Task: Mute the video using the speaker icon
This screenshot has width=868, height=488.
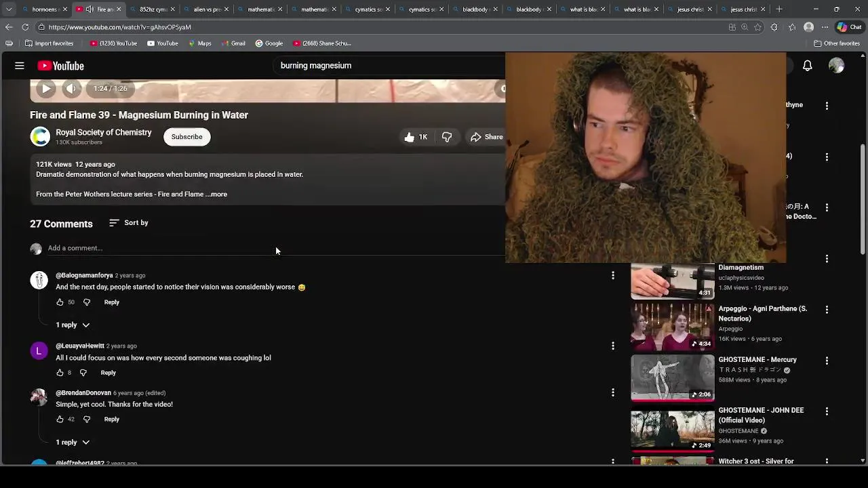Action: (71, 88)
